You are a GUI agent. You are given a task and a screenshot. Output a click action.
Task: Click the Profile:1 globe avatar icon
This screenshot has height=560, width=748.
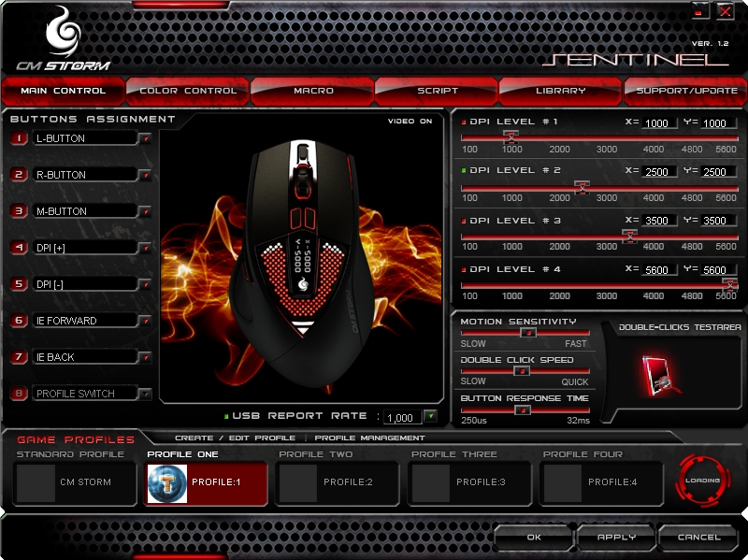point(167,483)
